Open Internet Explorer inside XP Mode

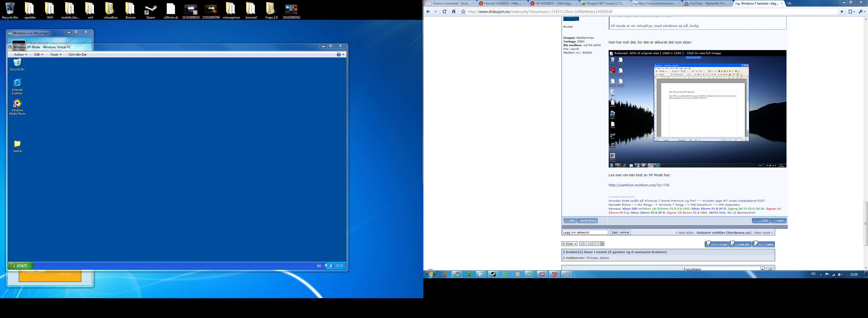click(x=17, y=86)
